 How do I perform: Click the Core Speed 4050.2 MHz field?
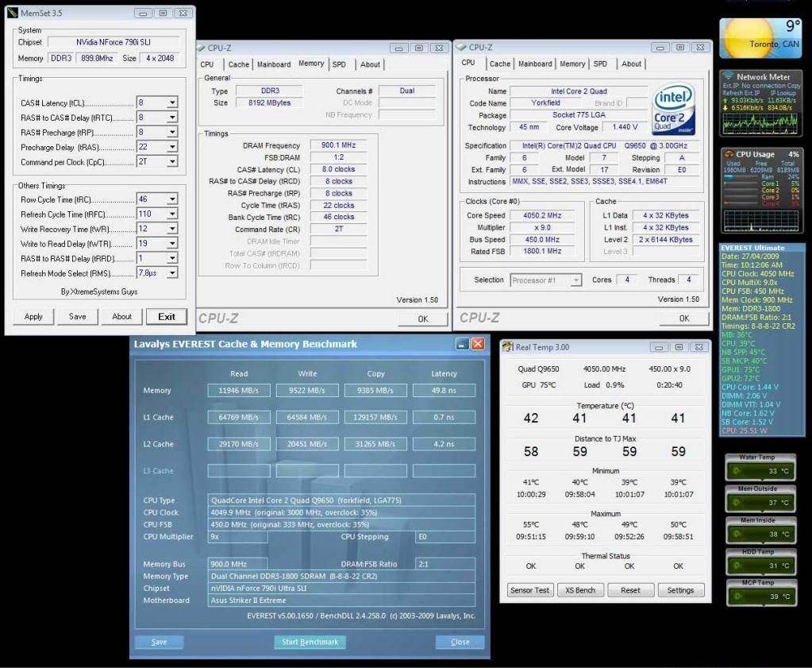(x=541, y=215)
